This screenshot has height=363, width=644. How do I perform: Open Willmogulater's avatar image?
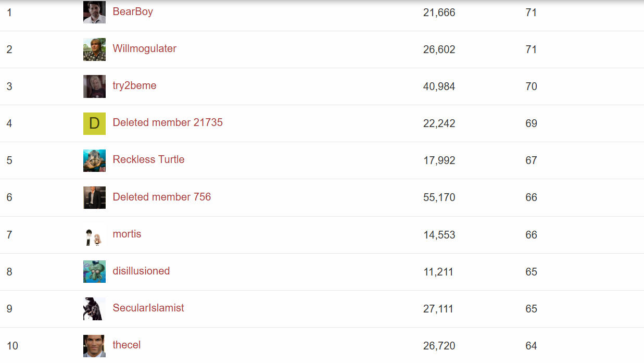point(94,49)
